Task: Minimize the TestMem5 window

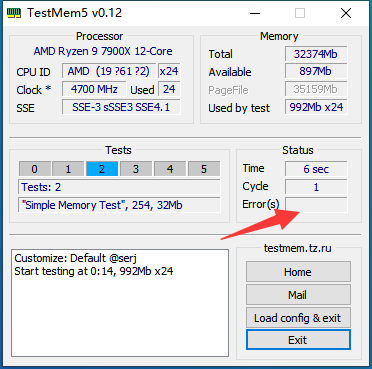Action: (255, 13)
